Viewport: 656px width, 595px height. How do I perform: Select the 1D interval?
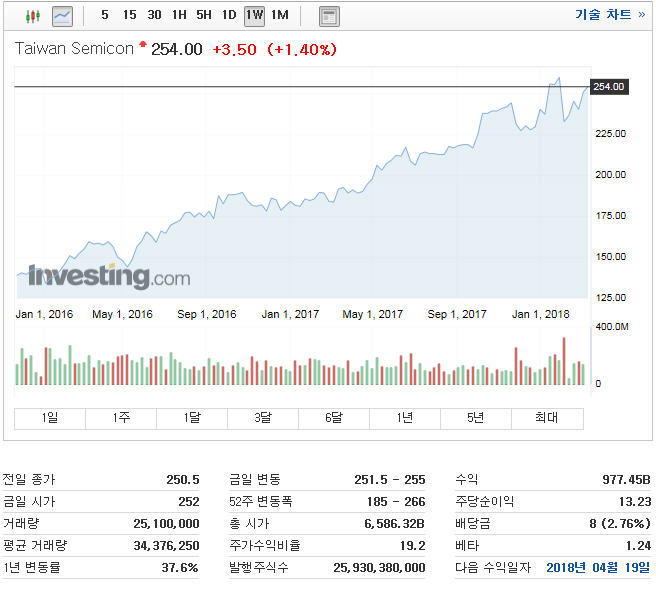point(229,15)
